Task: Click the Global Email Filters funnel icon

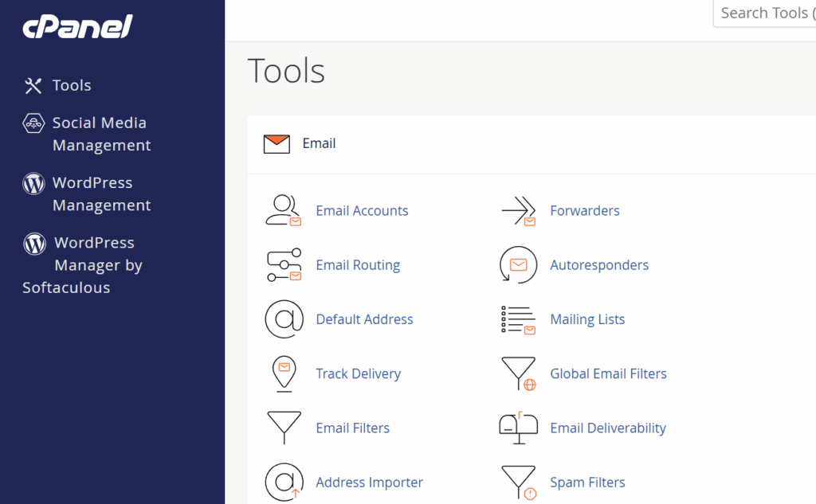Action: coord(518,373)
